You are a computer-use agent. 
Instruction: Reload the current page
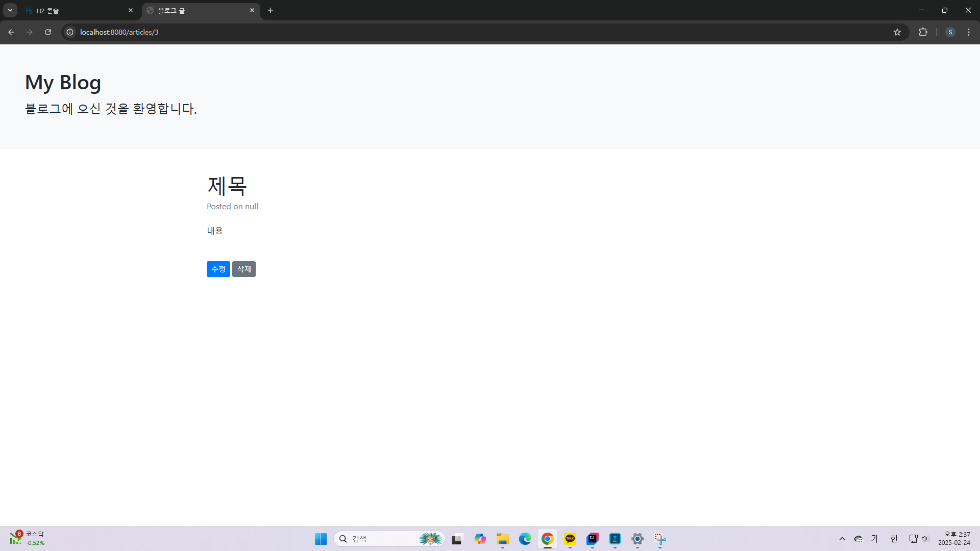point(48,32)
